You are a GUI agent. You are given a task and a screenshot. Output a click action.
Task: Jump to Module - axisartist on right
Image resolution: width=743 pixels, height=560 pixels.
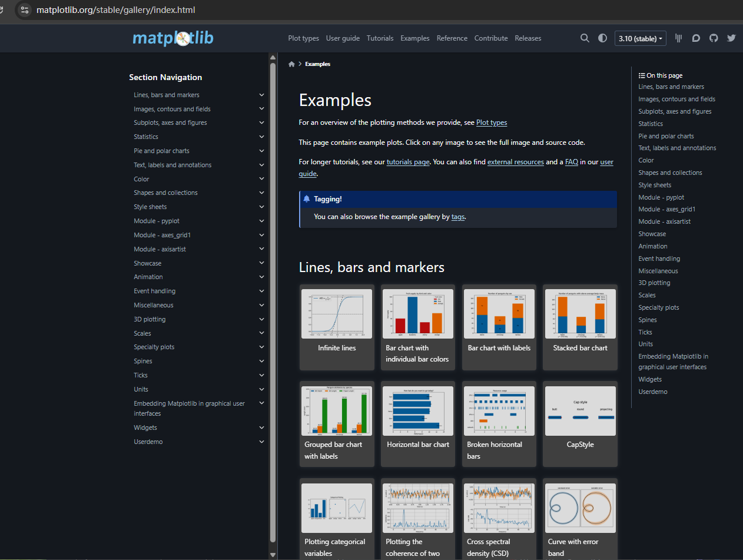click(x=665, y=221)
